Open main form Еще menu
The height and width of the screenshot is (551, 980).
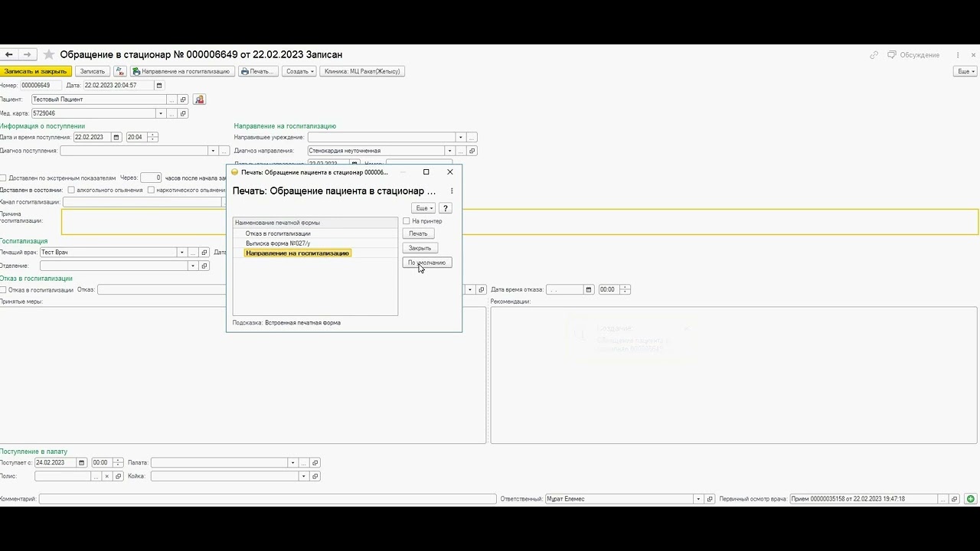[x=965, y=71]
